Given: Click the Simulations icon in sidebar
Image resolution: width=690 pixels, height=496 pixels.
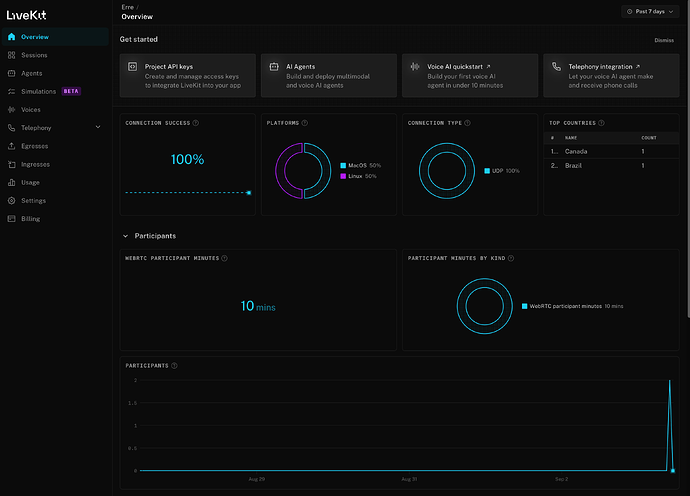Looking at the screenshot, I should point(11,91).
